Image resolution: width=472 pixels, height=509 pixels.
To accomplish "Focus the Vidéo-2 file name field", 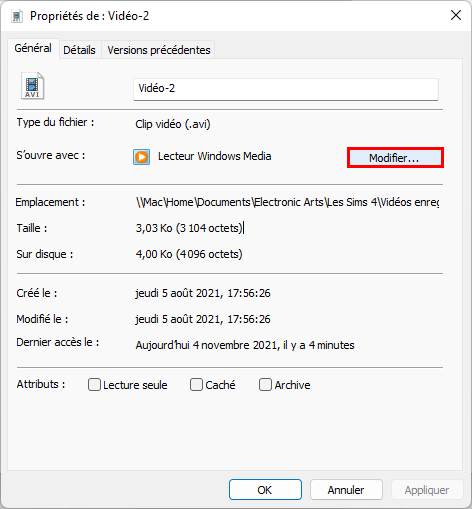I will point(286,89).
